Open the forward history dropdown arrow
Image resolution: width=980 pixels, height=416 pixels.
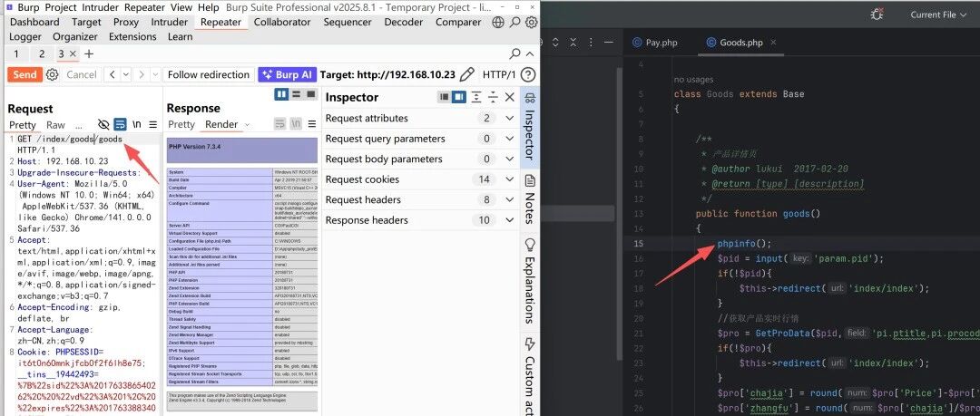click(155, 75)
